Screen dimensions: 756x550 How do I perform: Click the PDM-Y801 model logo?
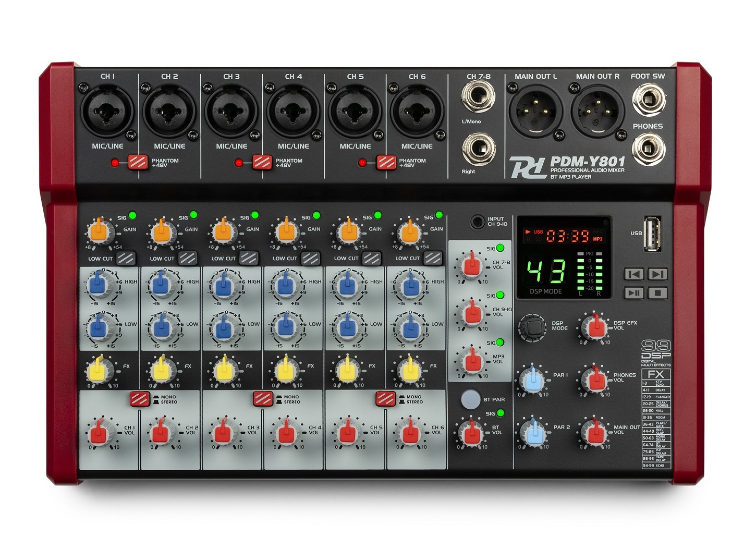click(x=587, y=162)
